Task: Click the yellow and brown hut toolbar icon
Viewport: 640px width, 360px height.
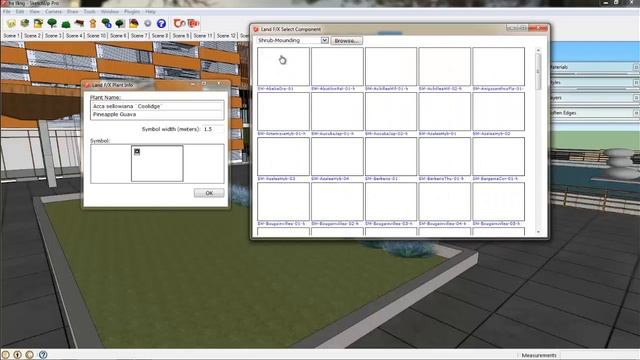Action: pyautogui.click(x=134, y=24)
